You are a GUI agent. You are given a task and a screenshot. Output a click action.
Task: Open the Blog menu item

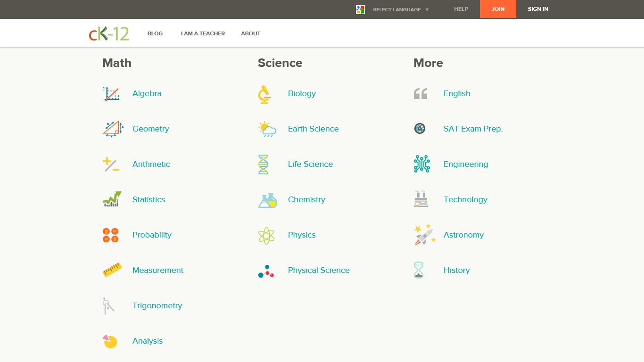point(155,33)
